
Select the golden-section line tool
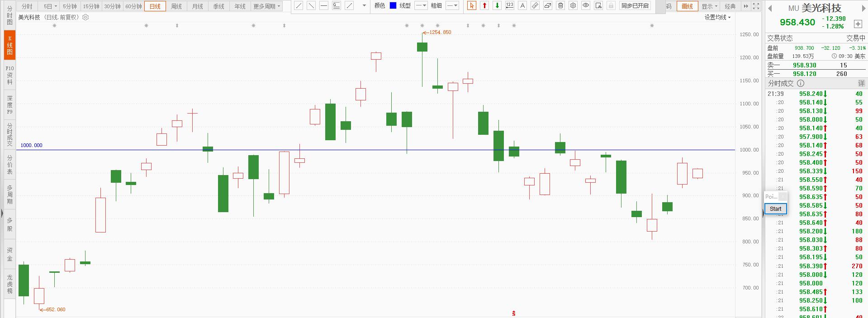coord(337,5)
